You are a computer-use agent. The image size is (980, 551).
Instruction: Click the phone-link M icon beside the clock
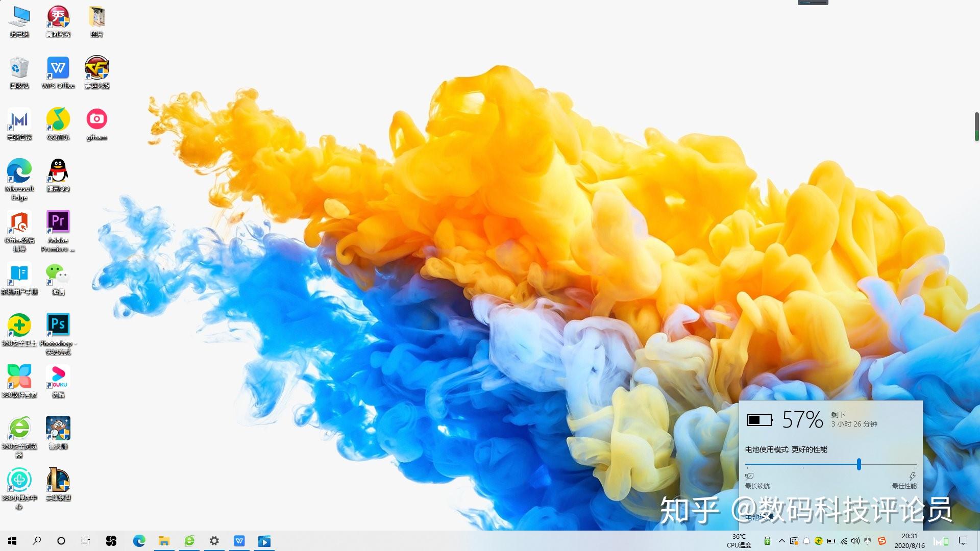941,541
